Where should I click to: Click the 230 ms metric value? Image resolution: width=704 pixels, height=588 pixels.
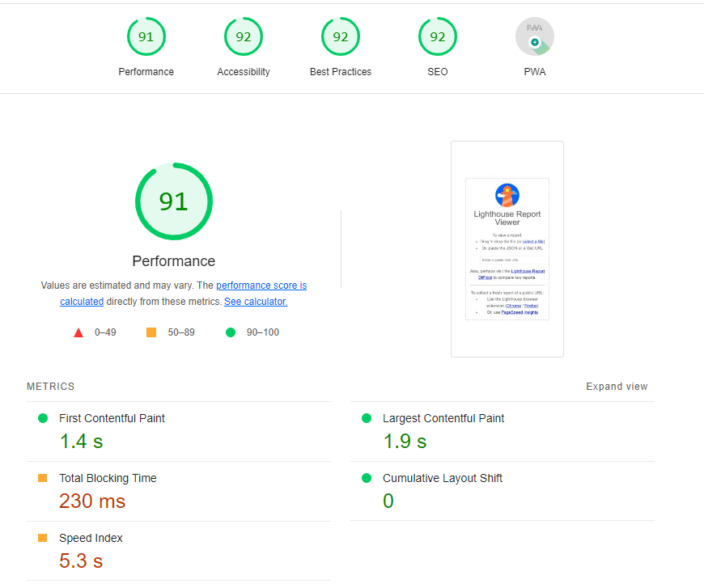[x=92, y=501]
